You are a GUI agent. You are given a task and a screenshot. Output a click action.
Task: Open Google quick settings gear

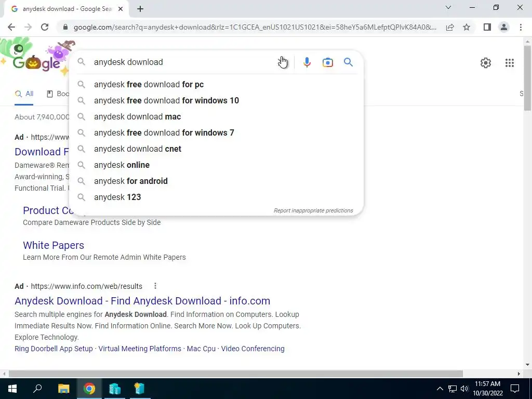(486, 63)
